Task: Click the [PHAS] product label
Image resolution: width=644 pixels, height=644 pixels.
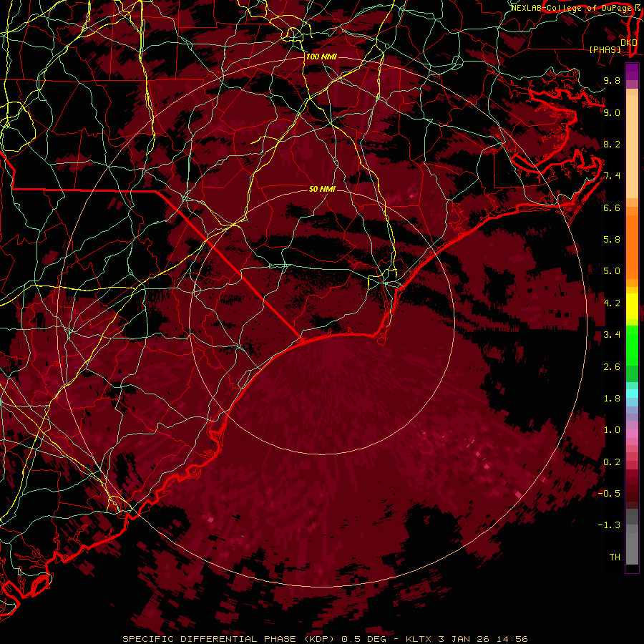Action: tap(605, 49)
